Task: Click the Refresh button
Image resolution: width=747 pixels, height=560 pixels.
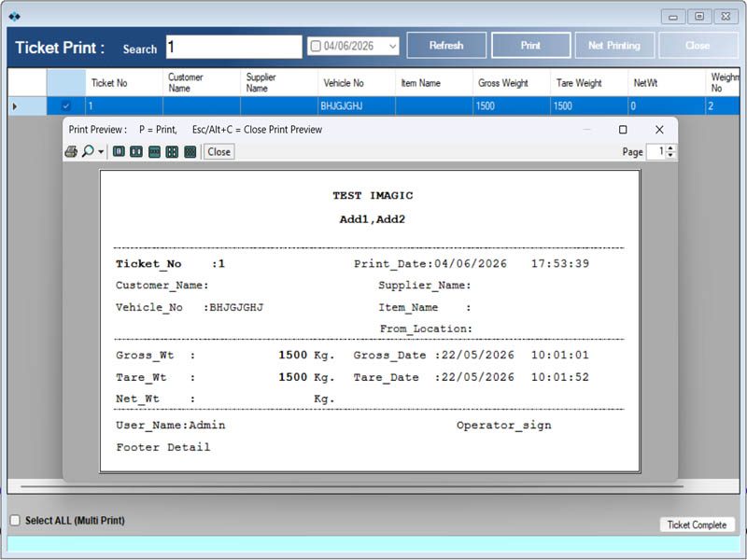Action: (x=446, y=45)
